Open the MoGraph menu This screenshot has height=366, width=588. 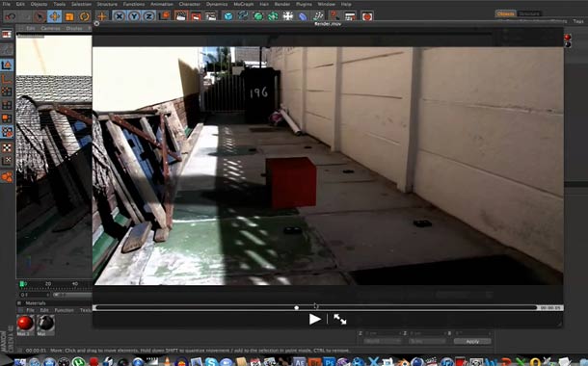(x=243, y=4)
